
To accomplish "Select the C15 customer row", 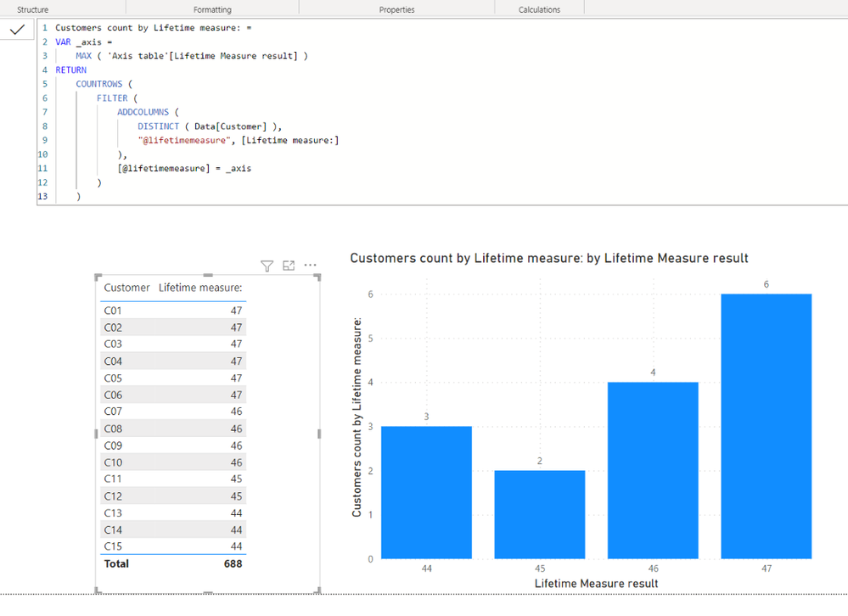I will (x=173, y=546).
